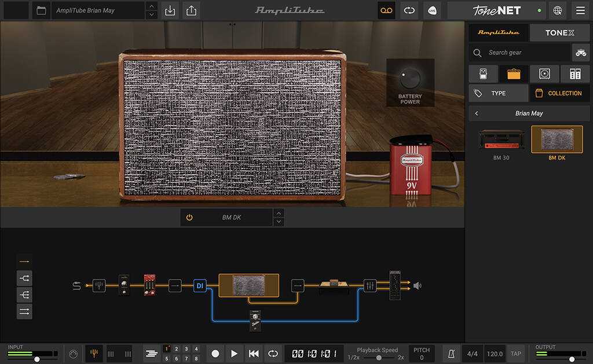Open the cabinet gear category
Image resolution: width=593 pixels, height=364 pixels.
point(544,73)
